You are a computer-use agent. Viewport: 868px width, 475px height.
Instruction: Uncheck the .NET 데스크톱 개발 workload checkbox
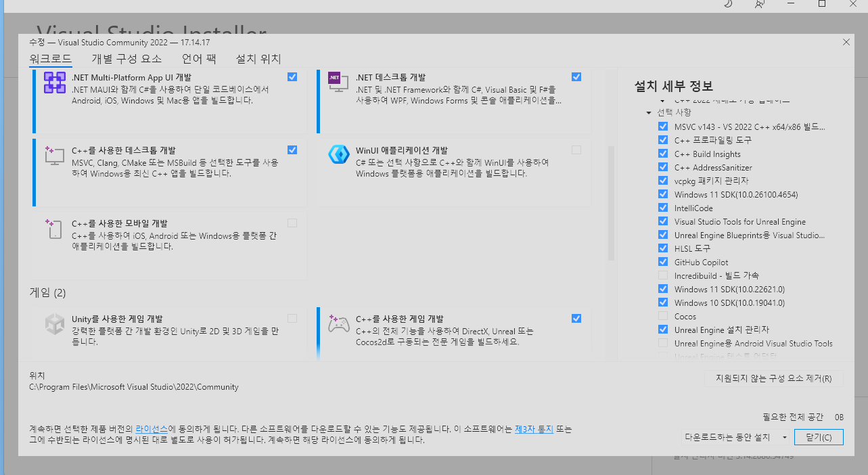(x=576, y=76)
